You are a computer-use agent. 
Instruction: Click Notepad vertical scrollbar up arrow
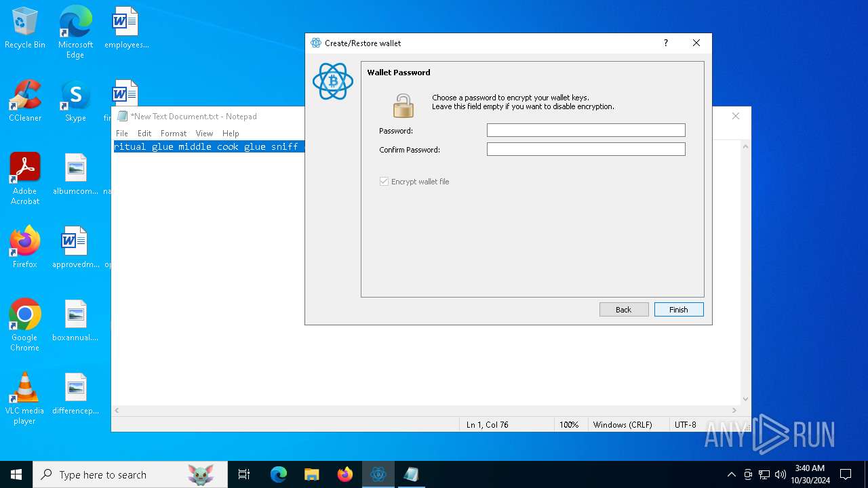point(745,146)
